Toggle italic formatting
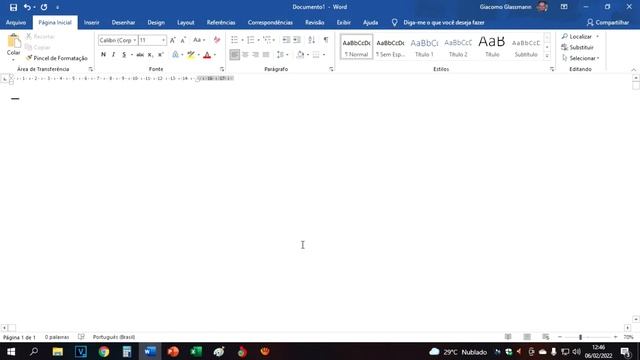640x360 pixels. click(x=113, y=55)
